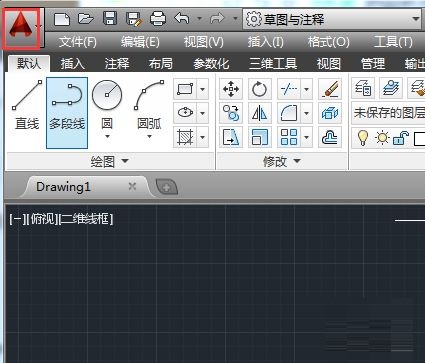Open the Layer Properties manager icon
The width and height of the screenshot is (425, 363).
point(363,89)
